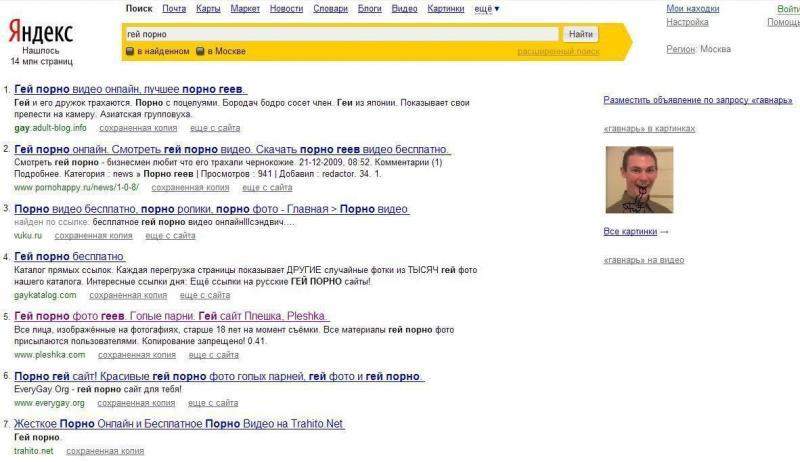Click the Найти search button
The width and height of the screenshot is (800, 462).
(x=581, y=34)
